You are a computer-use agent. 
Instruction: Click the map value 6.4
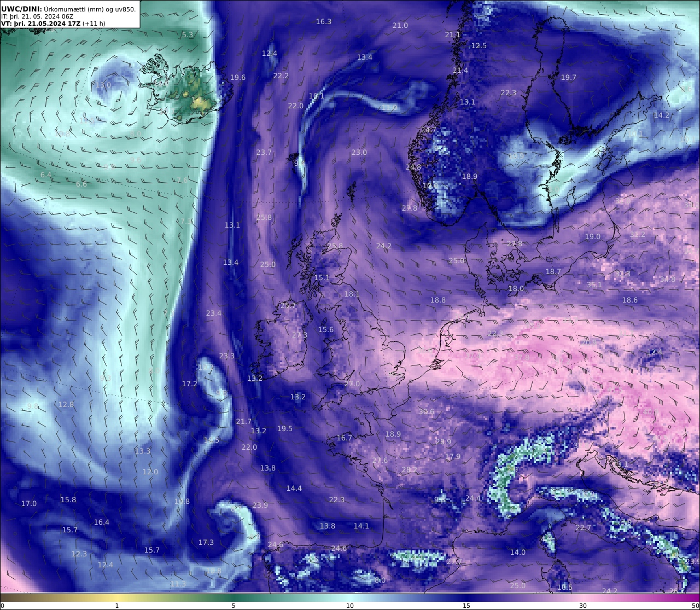[x=46, y=175]
